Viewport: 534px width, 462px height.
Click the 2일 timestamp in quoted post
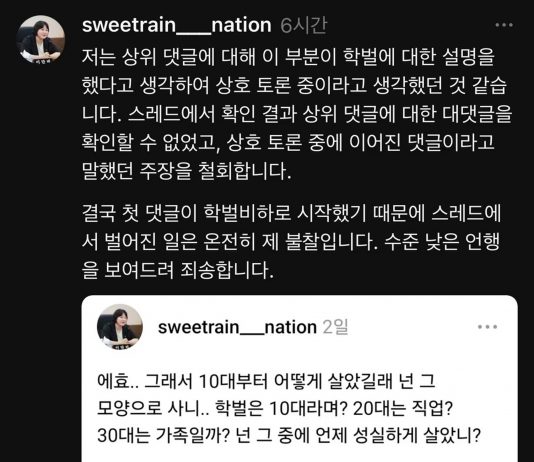[335, 327]
